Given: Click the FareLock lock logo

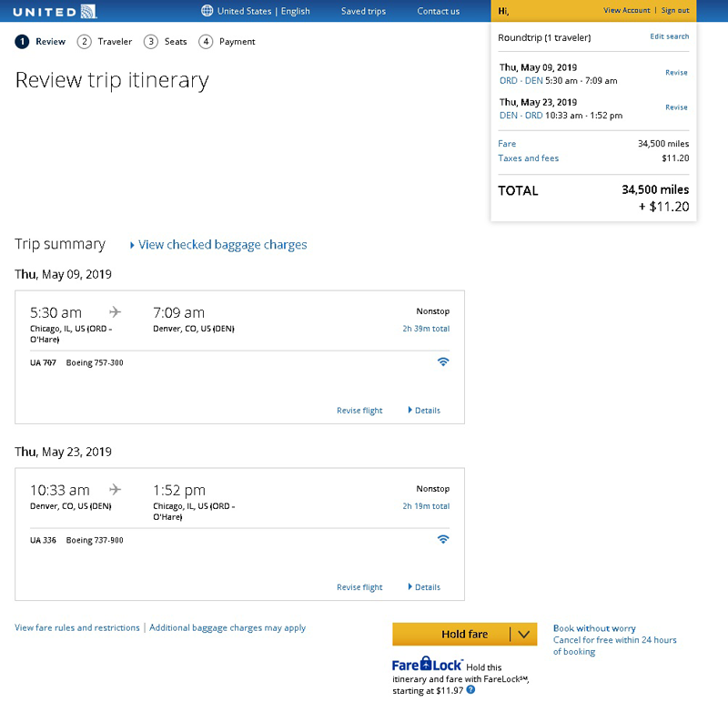Looking at the screenshot, I should (428, 665).
